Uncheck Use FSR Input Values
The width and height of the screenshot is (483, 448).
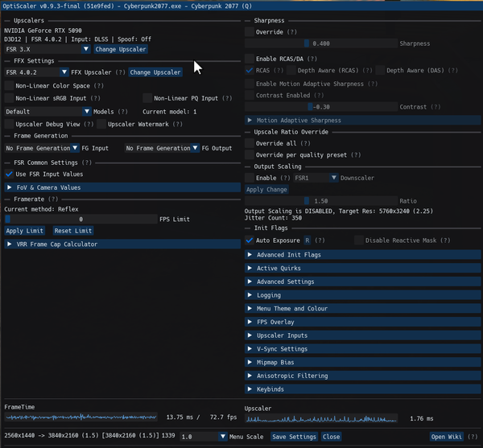coord(9,175)
